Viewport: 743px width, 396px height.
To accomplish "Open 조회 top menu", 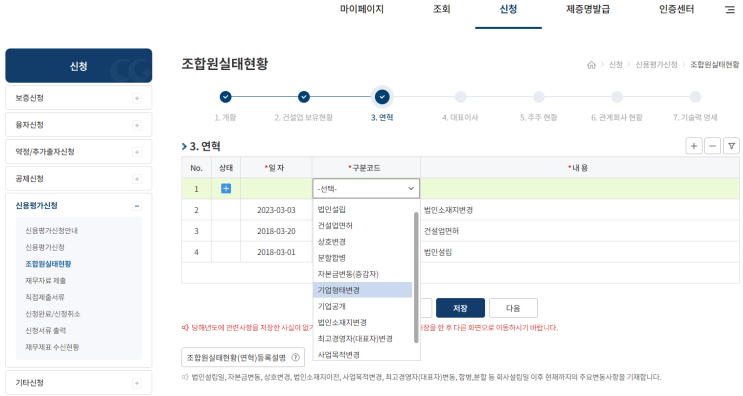I will [x=442, y=9].
